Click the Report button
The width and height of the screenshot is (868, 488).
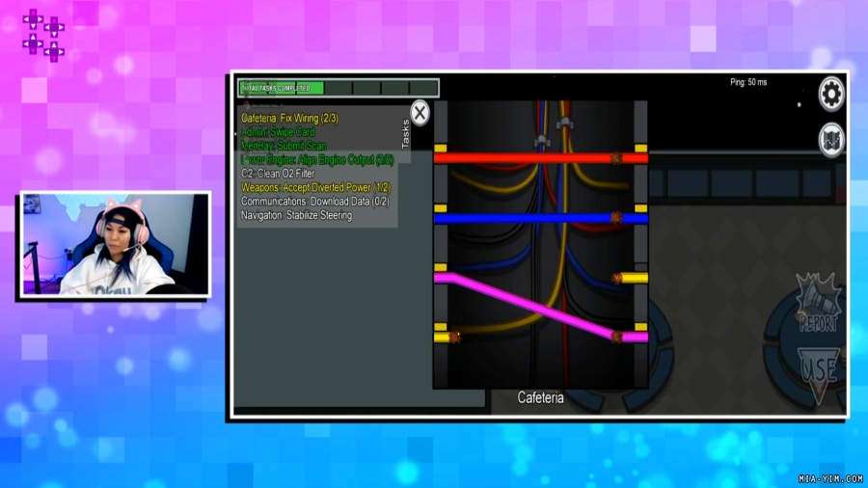(817, 303)
